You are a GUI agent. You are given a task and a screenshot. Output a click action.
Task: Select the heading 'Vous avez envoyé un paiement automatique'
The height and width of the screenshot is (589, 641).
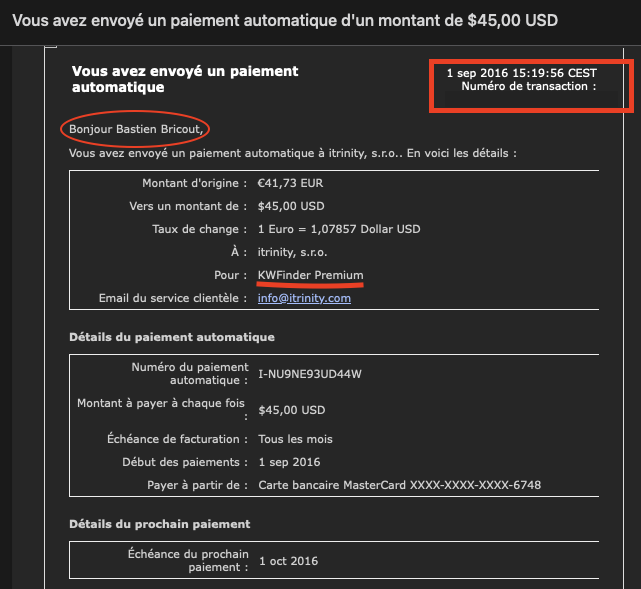[x=185, y=79]
